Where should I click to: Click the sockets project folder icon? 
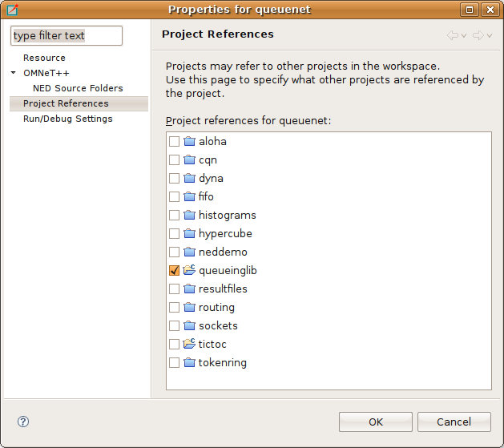tap(189, 325)
